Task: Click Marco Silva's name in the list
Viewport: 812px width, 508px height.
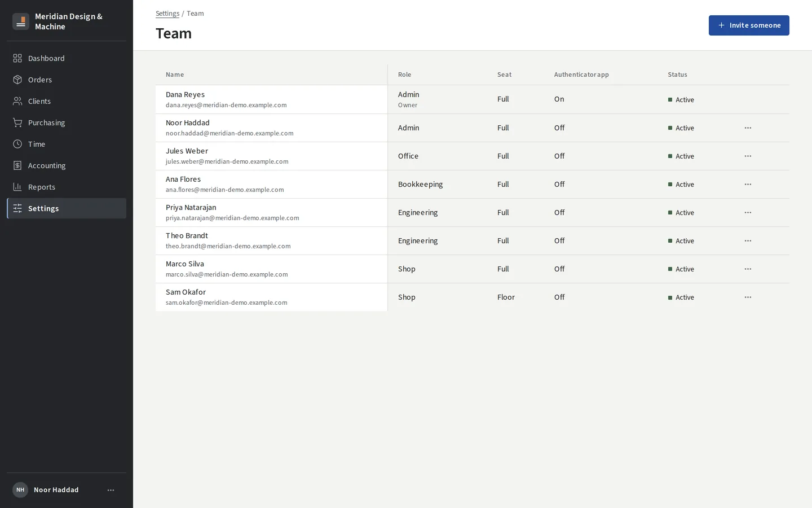Action: pyautogui.click(x=185, y=264)
